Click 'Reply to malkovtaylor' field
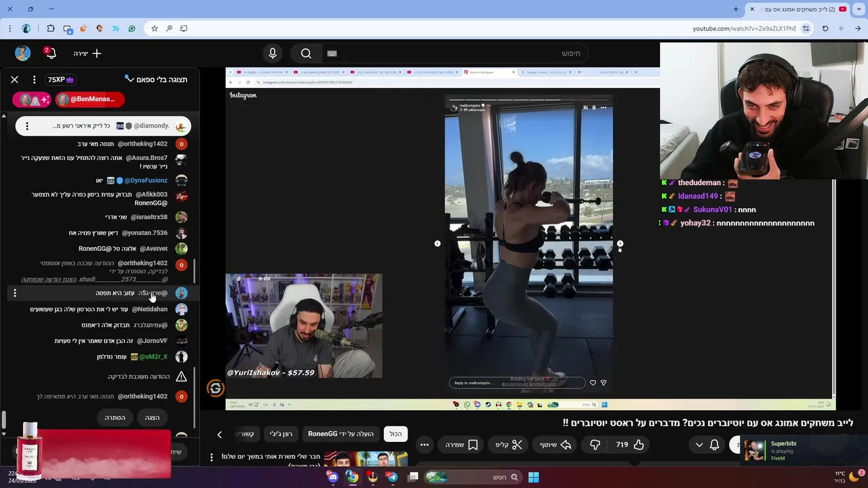 (517, 383)
